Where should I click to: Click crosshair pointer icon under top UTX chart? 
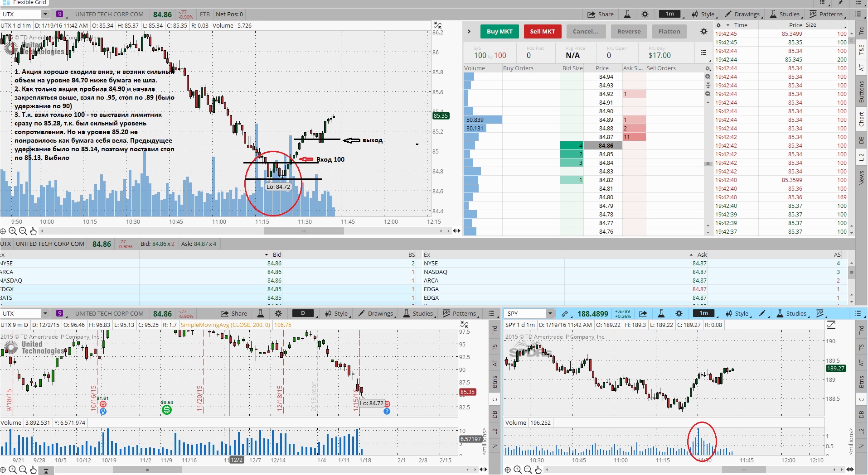point(3,231)
